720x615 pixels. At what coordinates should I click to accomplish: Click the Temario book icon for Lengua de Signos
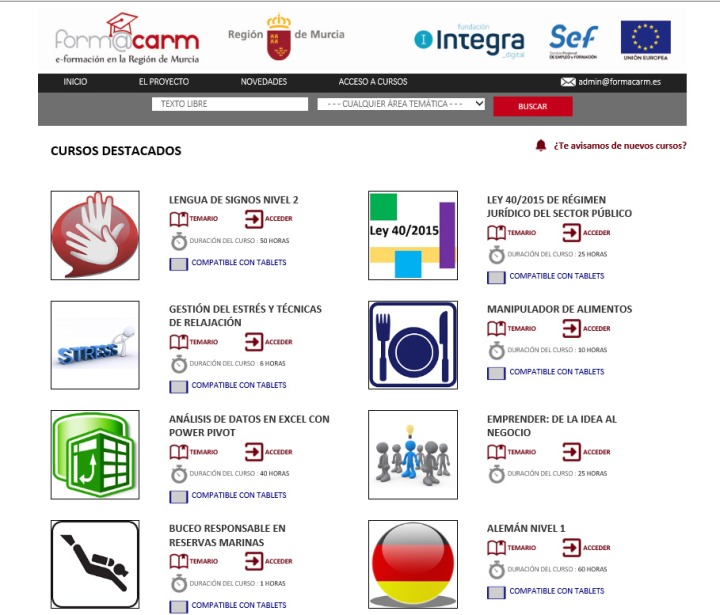(x=178, y=220)
